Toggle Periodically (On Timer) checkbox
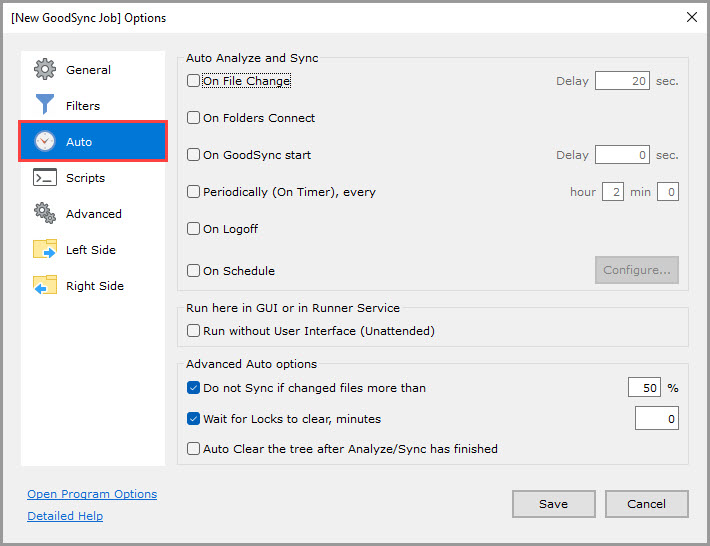The image size is (710, 546). coord(194,192)
